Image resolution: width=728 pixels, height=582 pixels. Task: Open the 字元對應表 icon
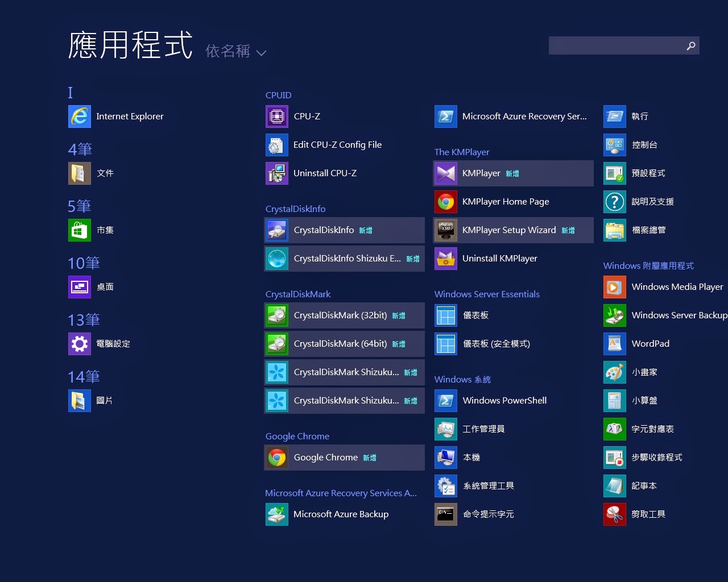615,429
